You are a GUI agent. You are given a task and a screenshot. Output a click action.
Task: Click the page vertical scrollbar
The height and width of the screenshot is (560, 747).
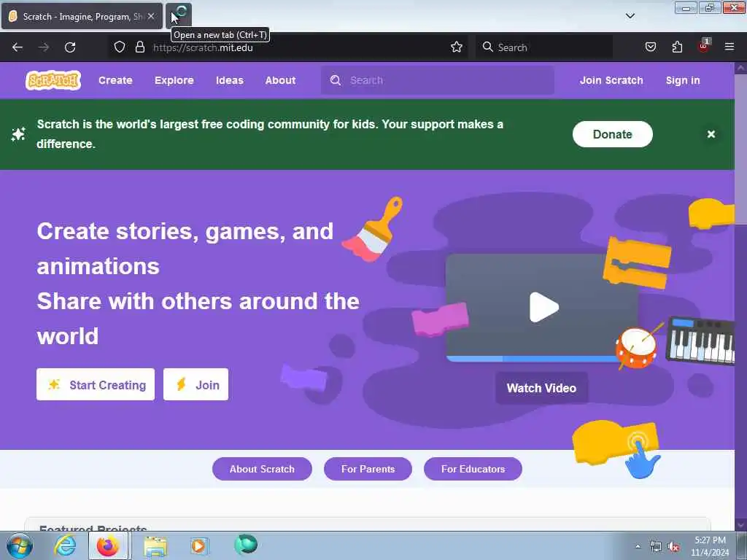740,296
